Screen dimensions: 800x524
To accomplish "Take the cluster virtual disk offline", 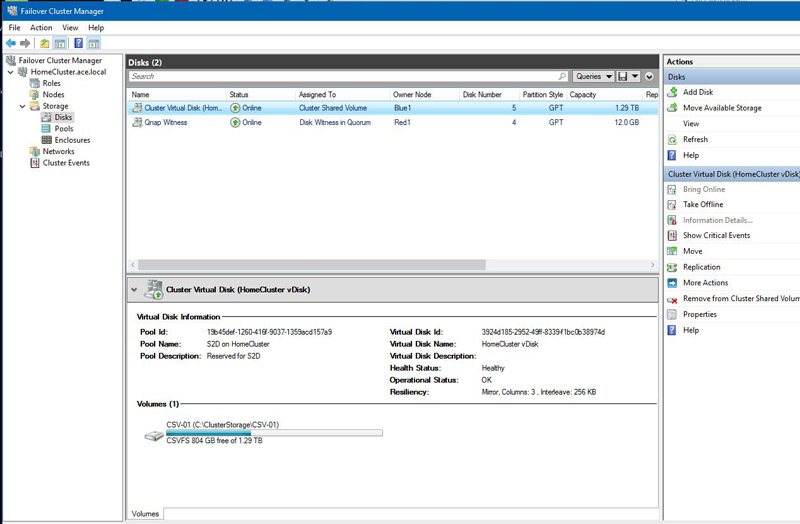I will 702,204.
